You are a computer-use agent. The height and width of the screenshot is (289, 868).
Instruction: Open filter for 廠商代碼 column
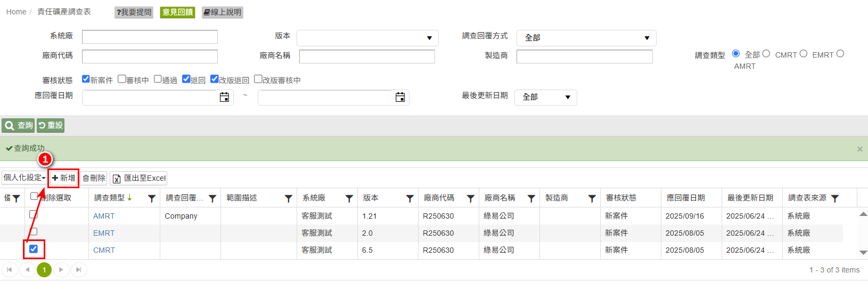(470, 198)
